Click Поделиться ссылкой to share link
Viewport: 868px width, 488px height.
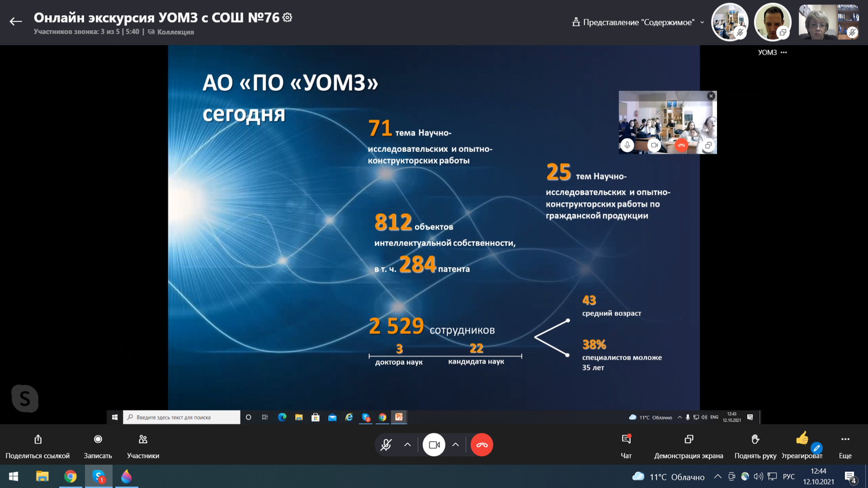(38, 447)
